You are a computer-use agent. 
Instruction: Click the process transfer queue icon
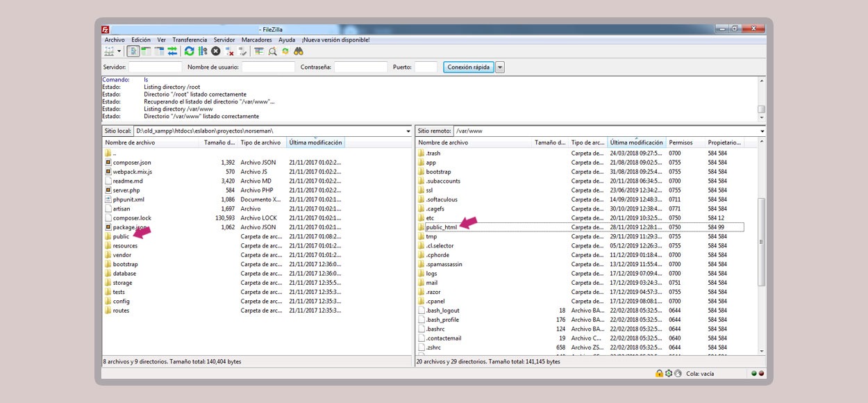click(202, 51)
